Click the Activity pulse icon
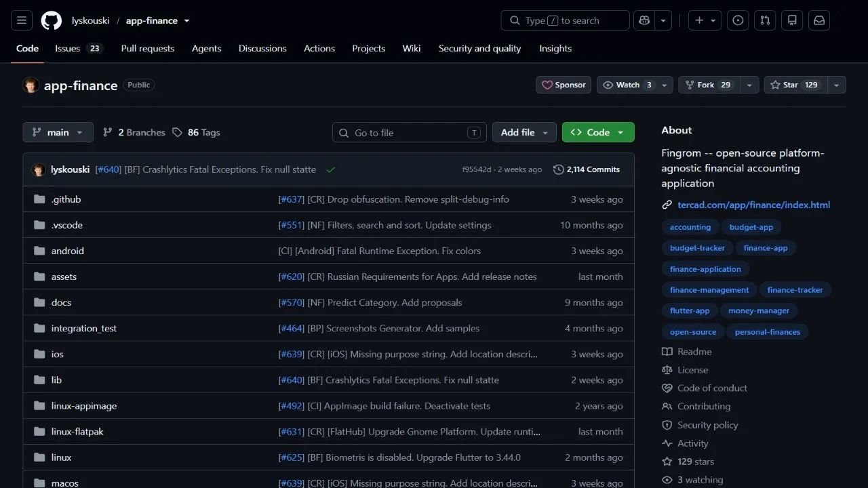 (x=667, y=443)
